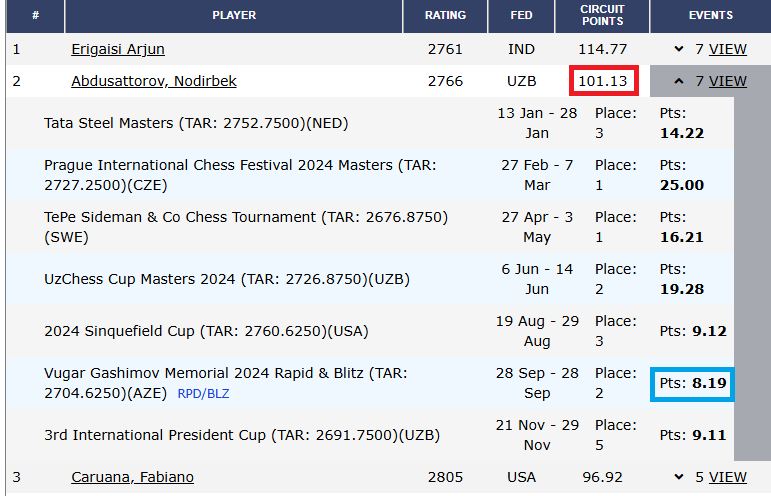Click the down chevron in Erigaisi Arjun's row
Viewport: 771px width, 496px height.
pyautogui.click(x=680, y=49)
